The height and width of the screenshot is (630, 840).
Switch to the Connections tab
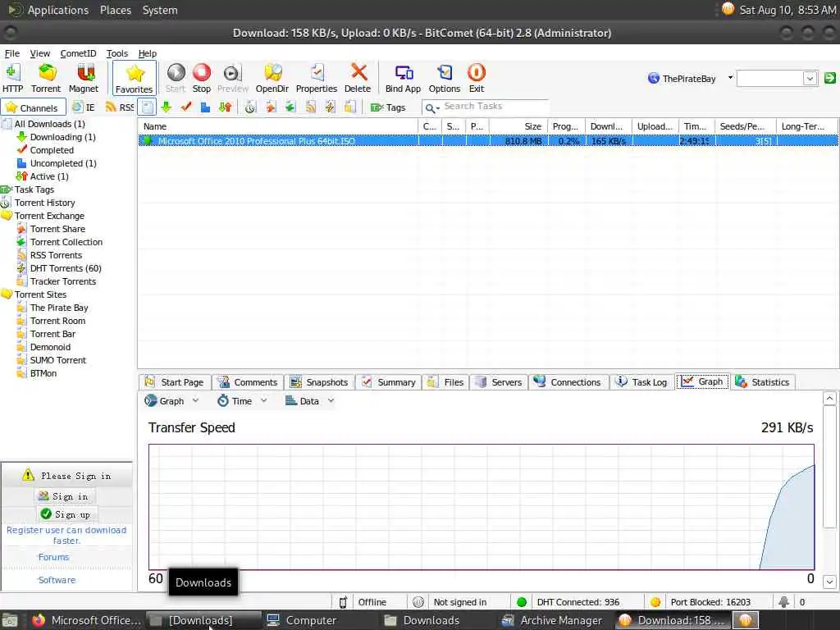tap(568, 382)
